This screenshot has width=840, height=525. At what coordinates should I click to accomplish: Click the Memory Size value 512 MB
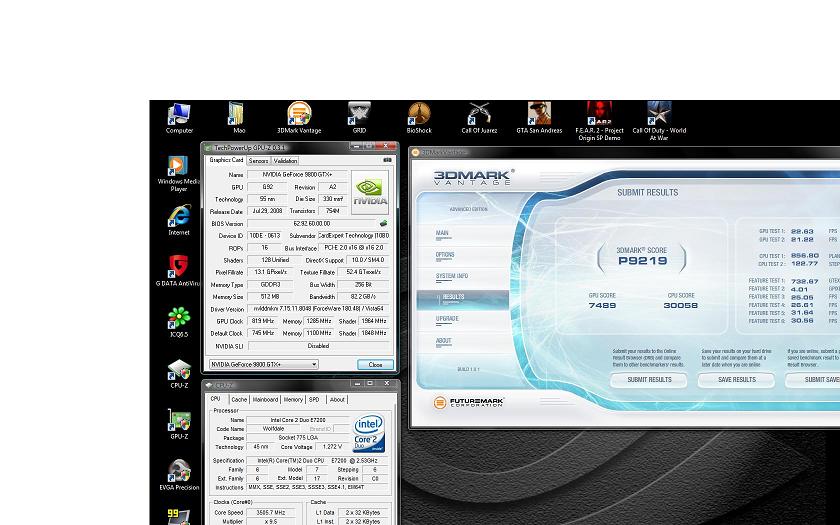click(270, 297)
